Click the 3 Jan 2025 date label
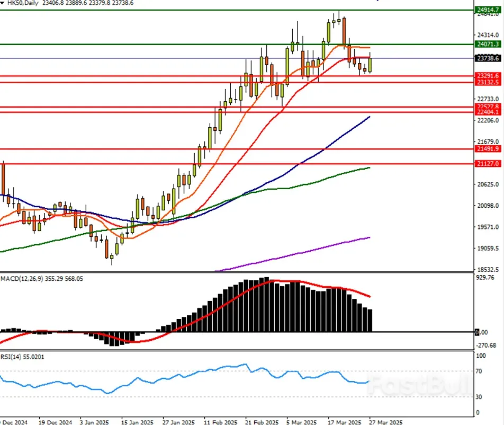The width and height of the screenshot is (504, 425). tap(94, 422)
